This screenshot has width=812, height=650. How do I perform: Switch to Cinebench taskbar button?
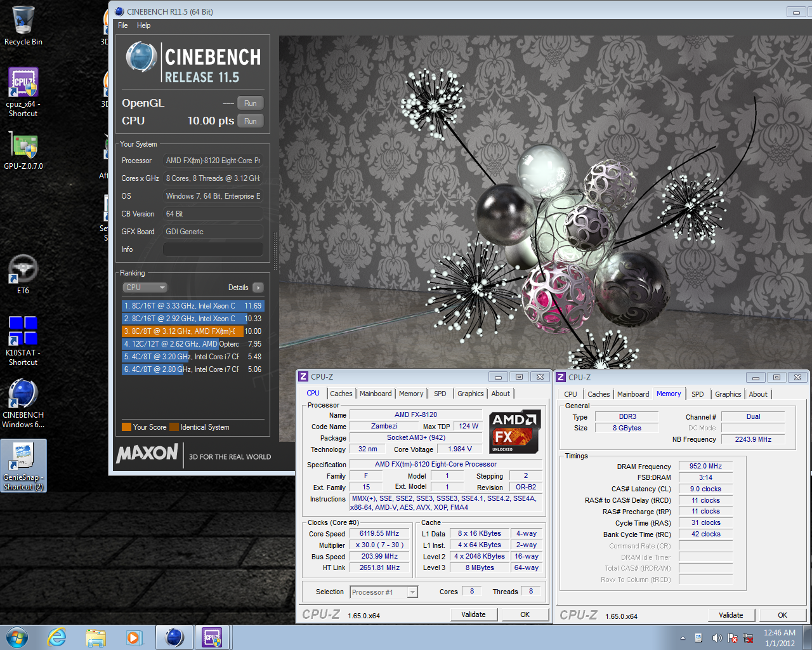pyautogui.click(x=174, y=637)
